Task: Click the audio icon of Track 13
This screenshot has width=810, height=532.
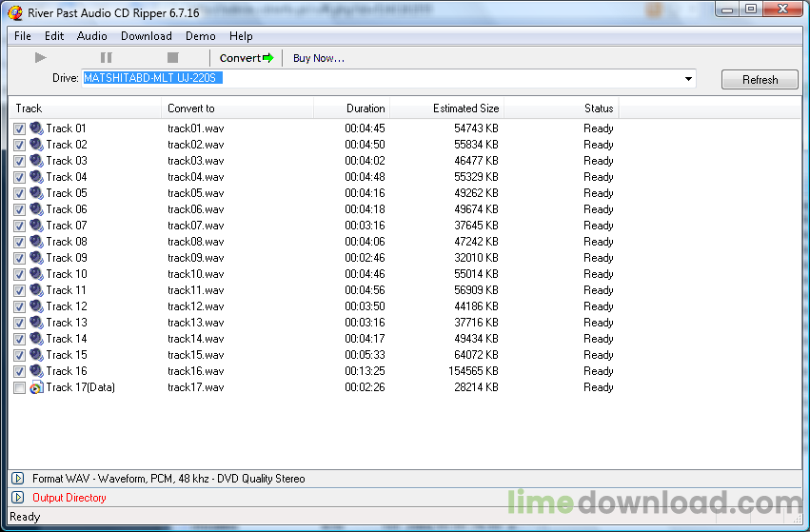Action: (x=36, y=322)
